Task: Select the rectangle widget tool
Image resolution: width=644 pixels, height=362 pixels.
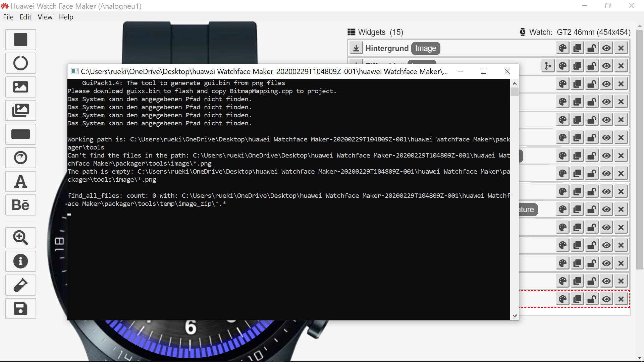Action: click(x=20, y=40)
